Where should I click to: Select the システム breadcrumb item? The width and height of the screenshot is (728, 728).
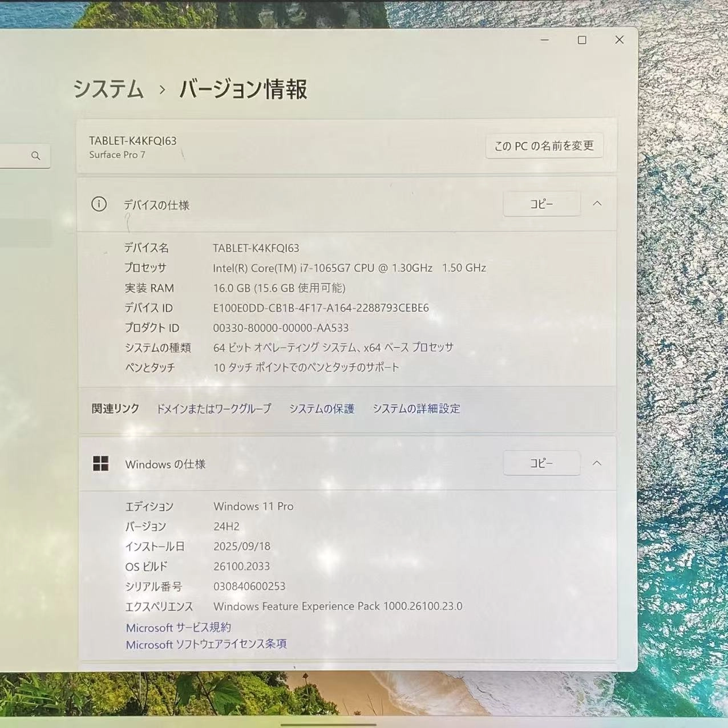pos(108,90)
